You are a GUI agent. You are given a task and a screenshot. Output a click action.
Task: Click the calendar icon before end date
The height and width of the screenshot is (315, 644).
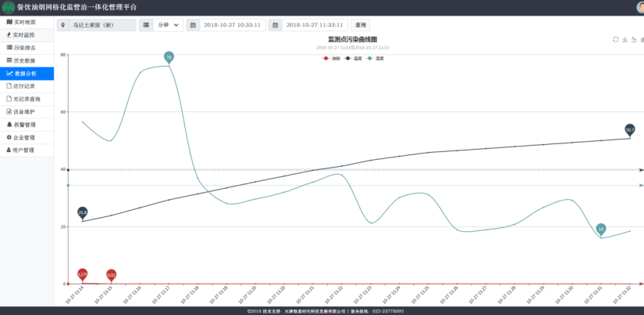275,25
